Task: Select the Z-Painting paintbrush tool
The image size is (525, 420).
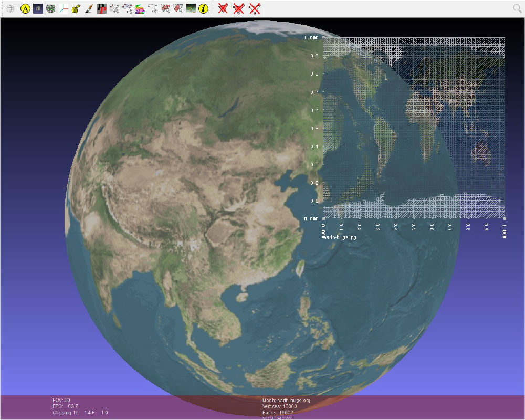Action: tap(89, 9)
